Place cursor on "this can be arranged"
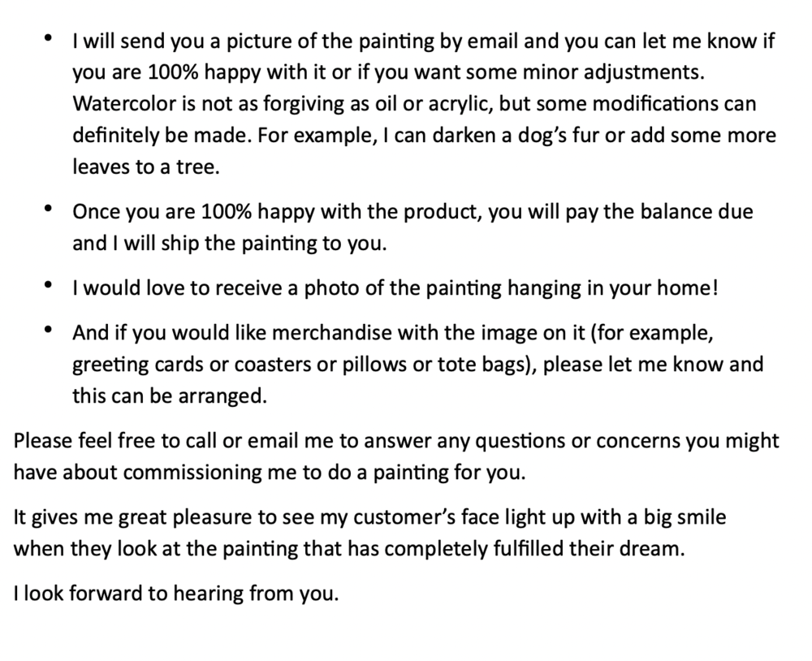Image resolution: width=812 pixels, height=661 pixels. click(168, 395)
